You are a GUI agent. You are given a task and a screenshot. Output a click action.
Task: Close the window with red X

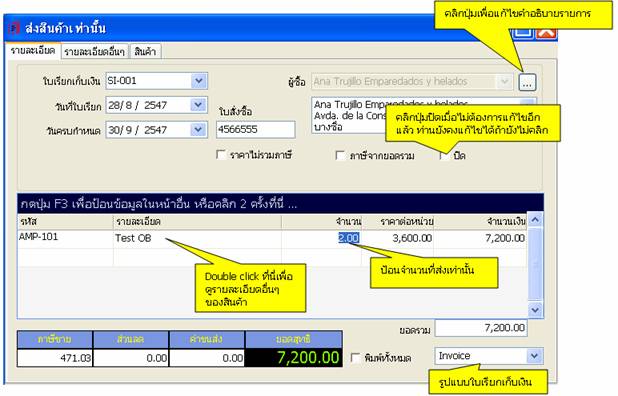click(x=546, y=33)
